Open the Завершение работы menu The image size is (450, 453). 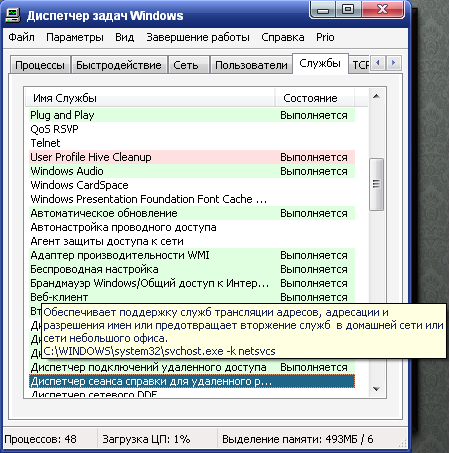[198, 37]
